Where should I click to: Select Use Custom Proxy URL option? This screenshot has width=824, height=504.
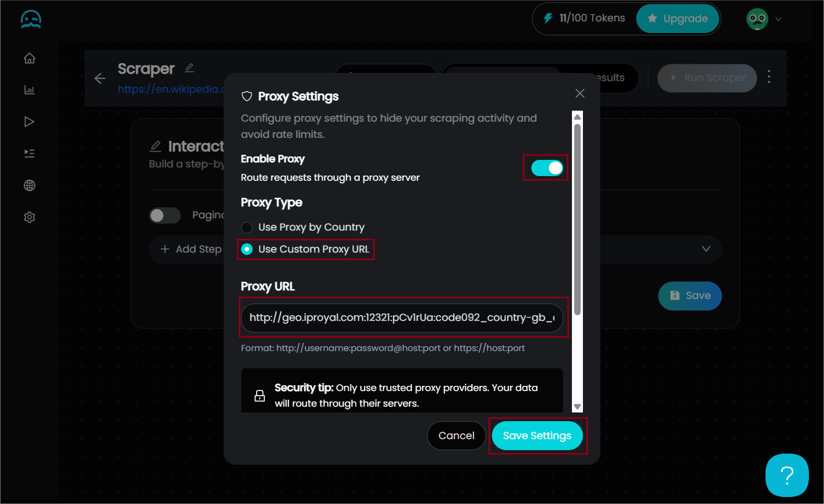[x=247, y=249]
